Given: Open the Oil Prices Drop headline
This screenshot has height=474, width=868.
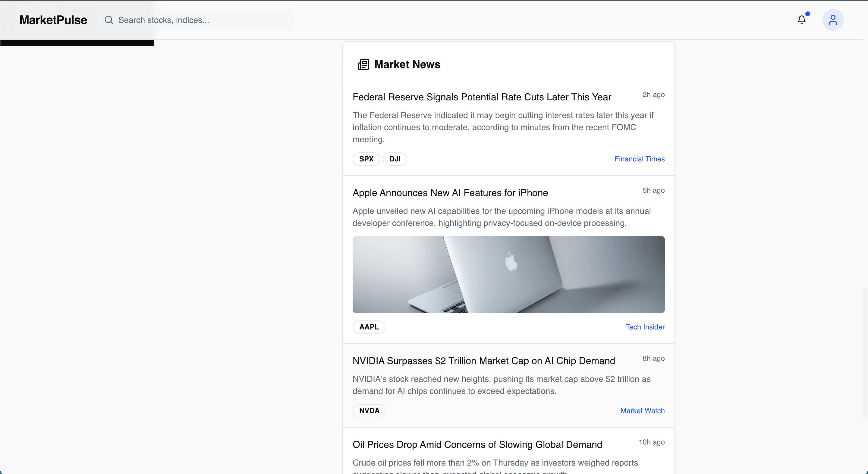Looking at the screenshot, I should (477, 444).
